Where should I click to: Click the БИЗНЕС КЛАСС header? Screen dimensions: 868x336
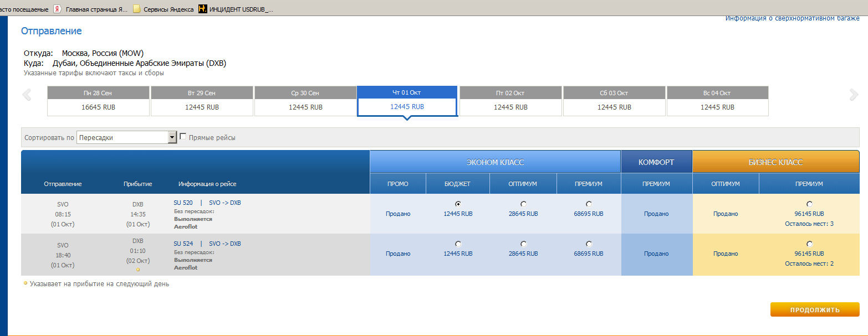coord(776,162)
